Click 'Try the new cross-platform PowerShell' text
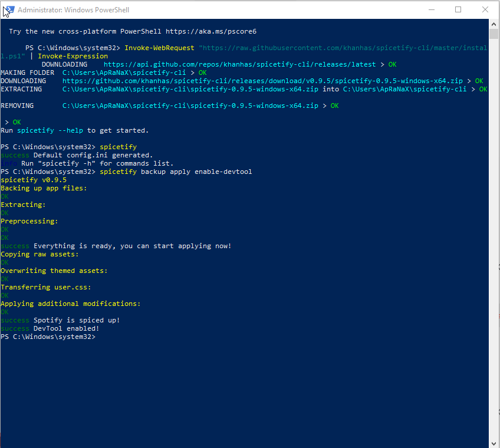This screenshot has height=448, width=500. tap(85, 31)
